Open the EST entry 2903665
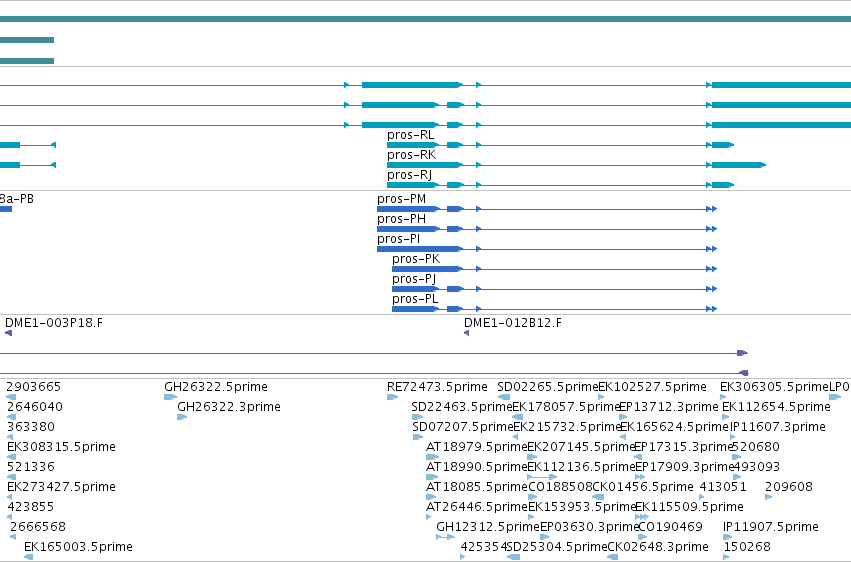 (x=34, y=387)
